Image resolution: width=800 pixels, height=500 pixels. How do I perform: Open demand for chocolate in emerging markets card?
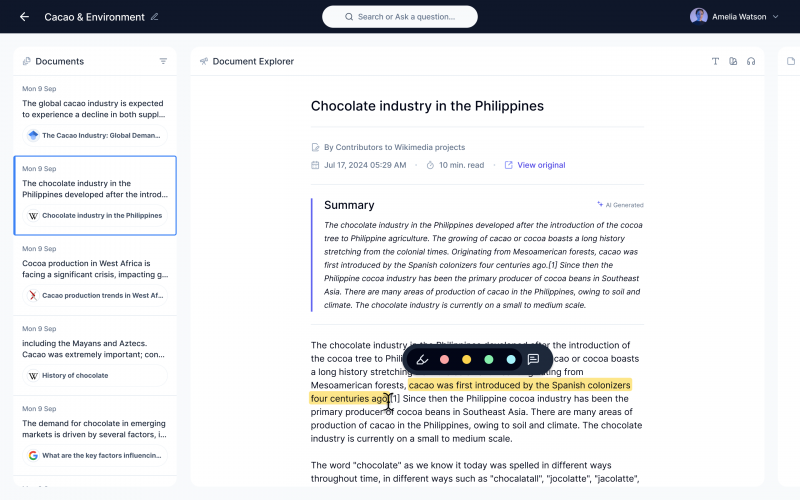95,436
